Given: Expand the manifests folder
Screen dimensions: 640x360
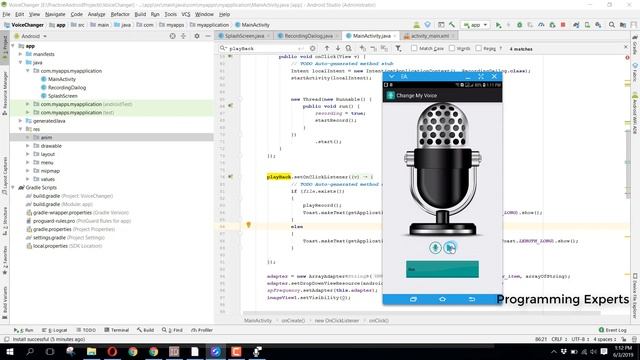Looking at the screenshot, I should point(20,54).
